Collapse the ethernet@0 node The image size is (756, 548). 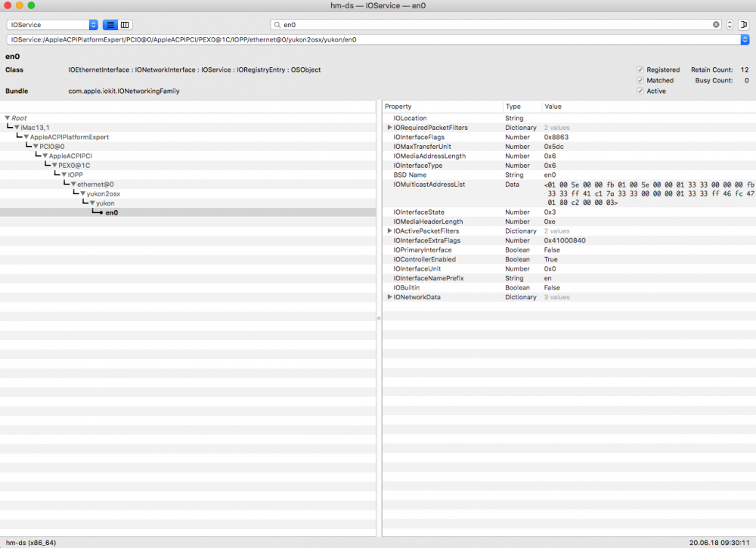73,184
